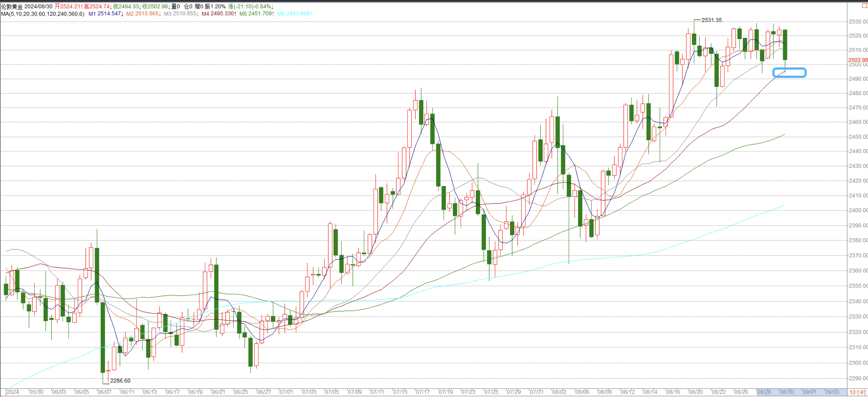The width and height of the screenshot is (868, 397).
Task: Click the change value 涨(-21.10)-0.84%
Action: click(251, 7)
